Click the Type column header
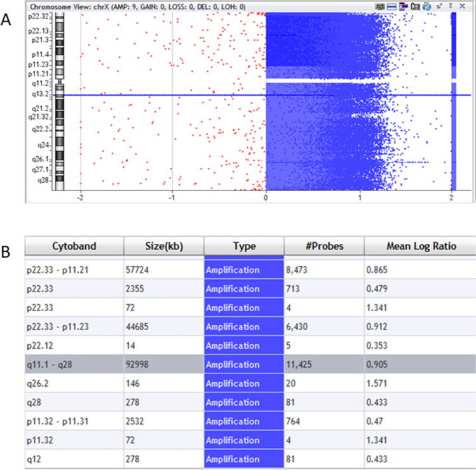This screenshot has width=476, height=470. (244, 246)
